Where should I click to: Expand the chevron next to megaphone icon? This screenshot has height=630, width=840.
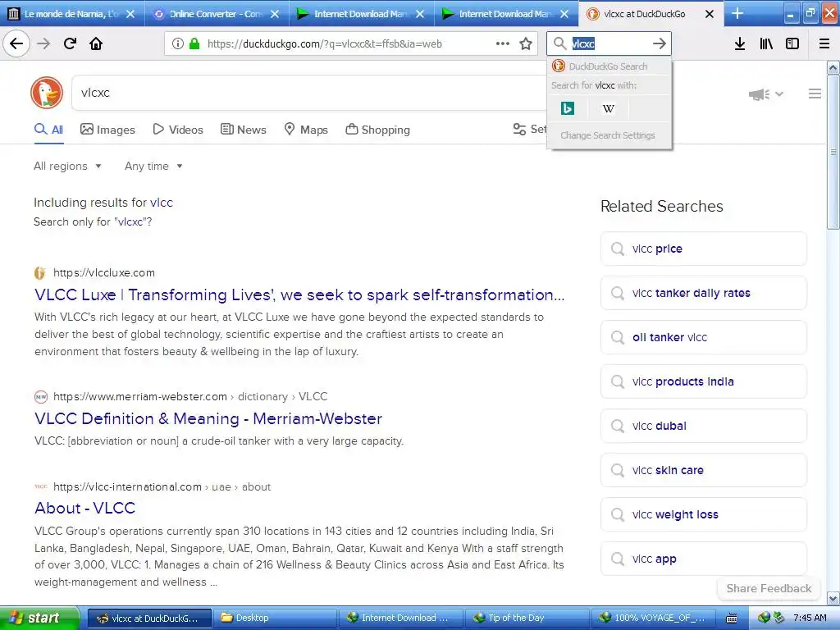(779, 94)
